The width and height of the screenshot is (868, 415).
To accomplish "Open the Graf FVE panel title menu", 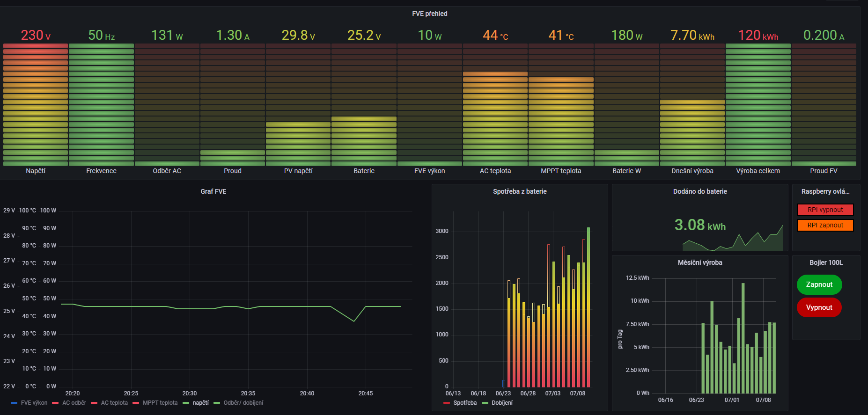I will pyautogui.click(x=213, y=191).
